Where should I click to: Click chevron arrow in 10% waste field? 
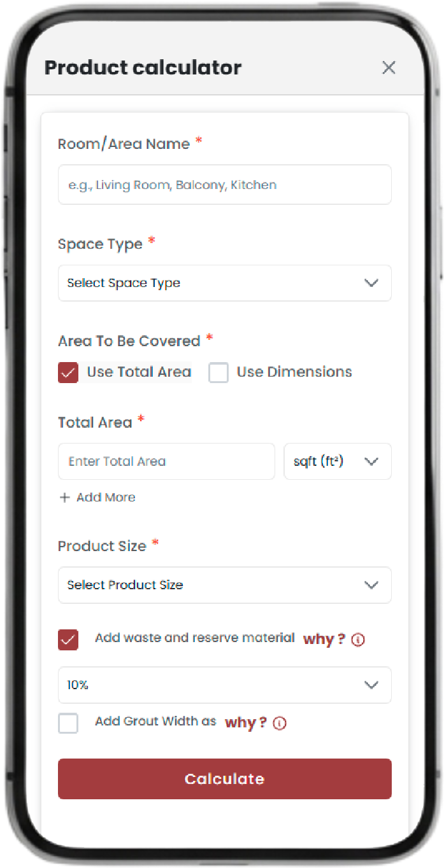click(x=371, y=685)
